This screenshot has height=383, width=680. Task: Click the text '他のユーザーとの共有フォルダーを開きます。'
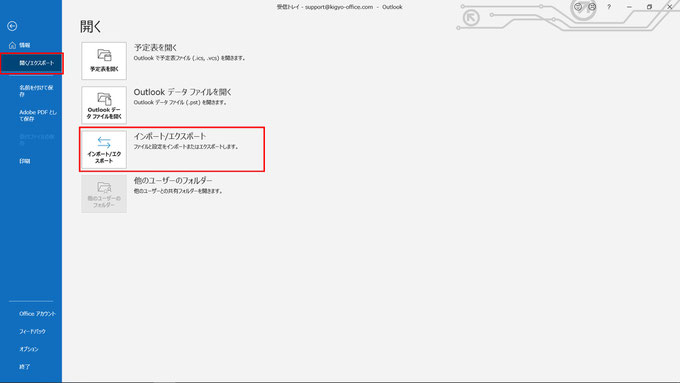point(178,191)
